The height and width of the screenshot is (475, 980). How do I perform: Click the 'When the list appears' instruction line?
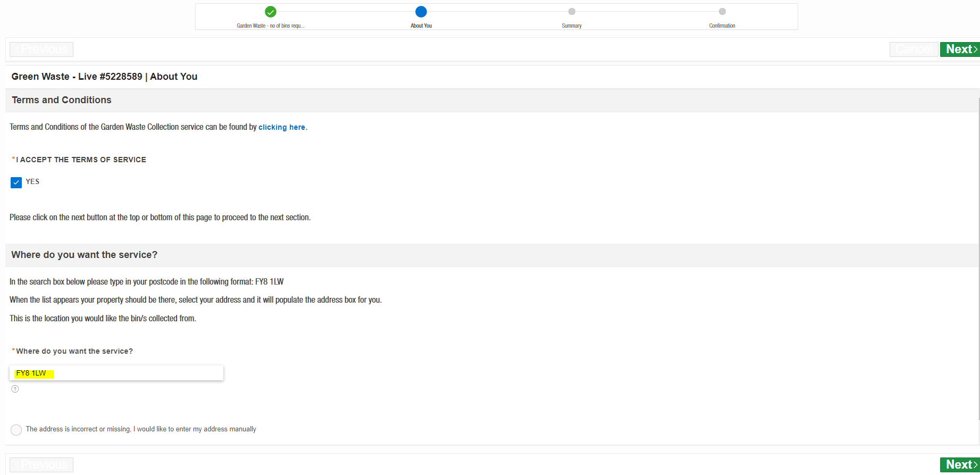[x=196, y=300]
